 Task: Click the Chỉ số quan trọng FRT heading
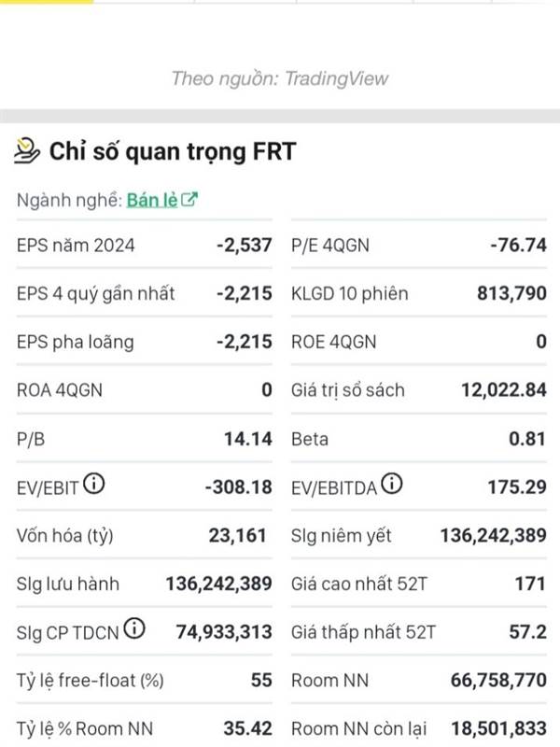[x=173, y=151]
